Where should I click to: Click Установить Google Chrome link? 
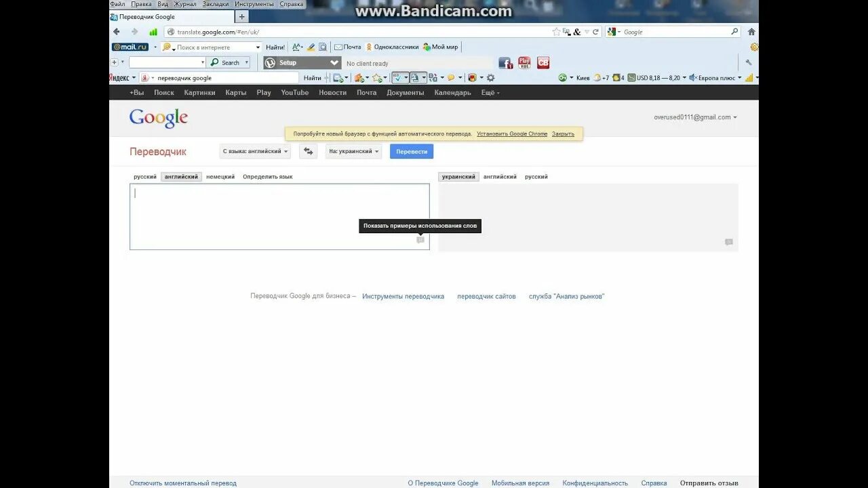pos(512,134)
